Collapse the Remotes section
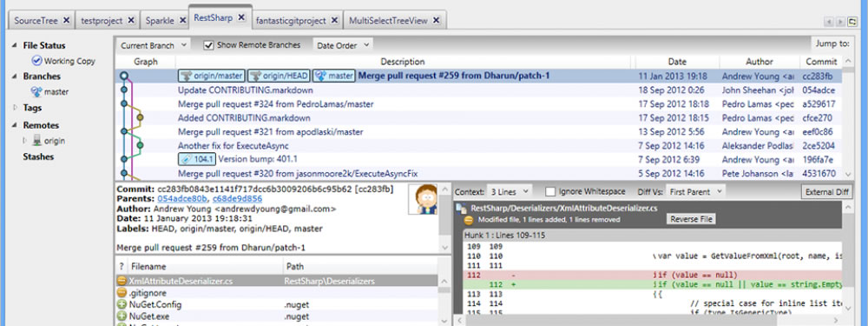Screen dimensions: 868x326 pos(15,125)
